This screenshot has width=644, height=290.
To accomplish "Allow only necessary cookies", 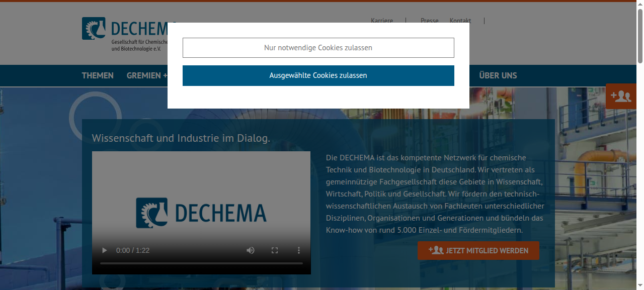I will click(x=318, y=48).
